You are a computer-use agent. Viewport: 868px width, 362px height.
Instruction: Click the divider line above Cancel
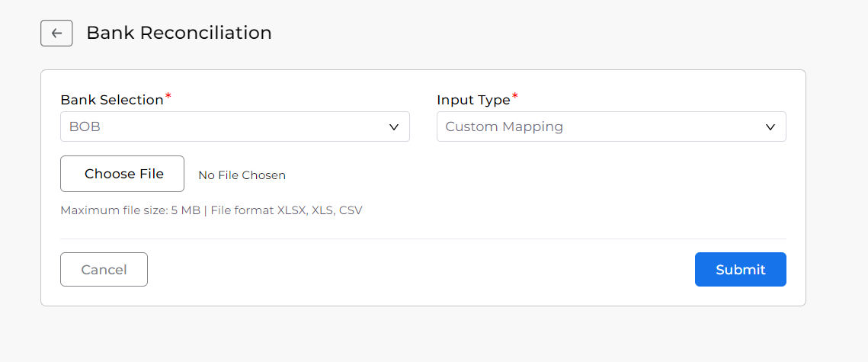(423, 239)
